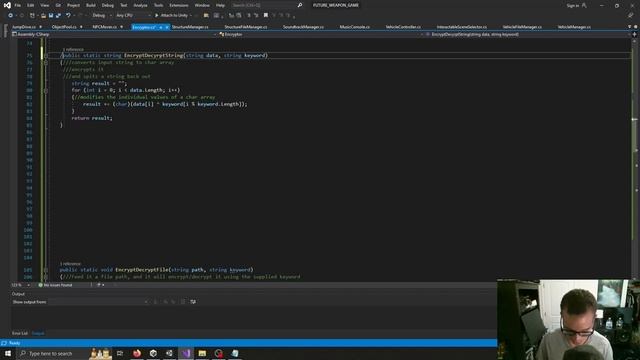The width and height of the screenshot is (640, 360).
Task: Close the active Encryptor.cs tab
Action: pos(167,27)
